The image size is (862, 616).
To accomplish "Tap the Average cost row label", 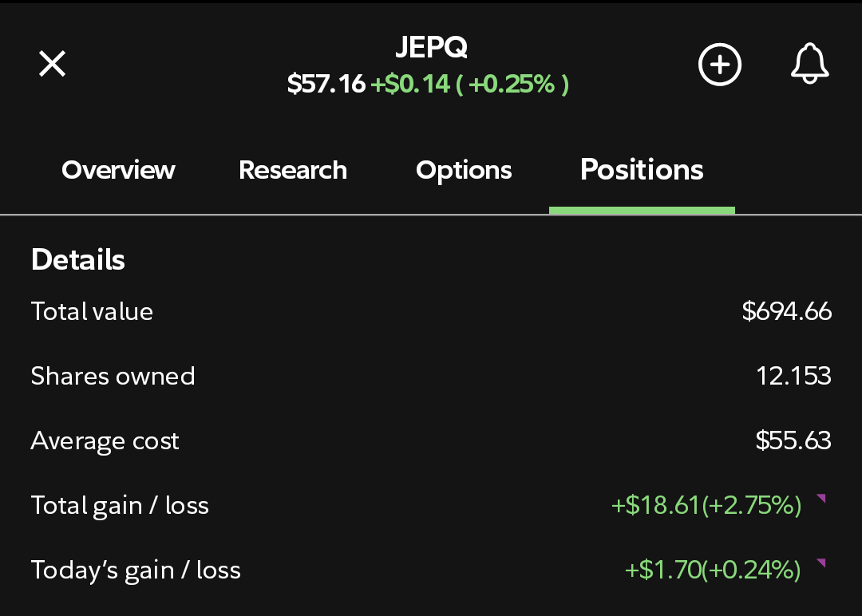I will (105, 441).
